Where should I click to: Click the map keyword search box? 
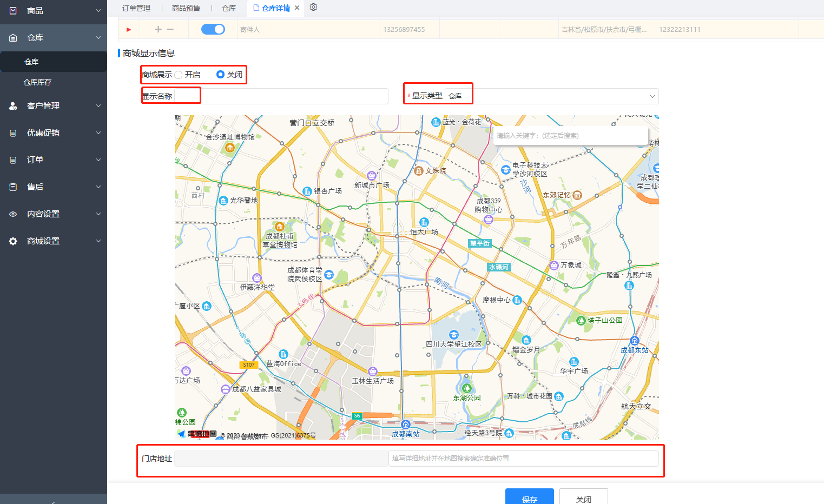570,135
